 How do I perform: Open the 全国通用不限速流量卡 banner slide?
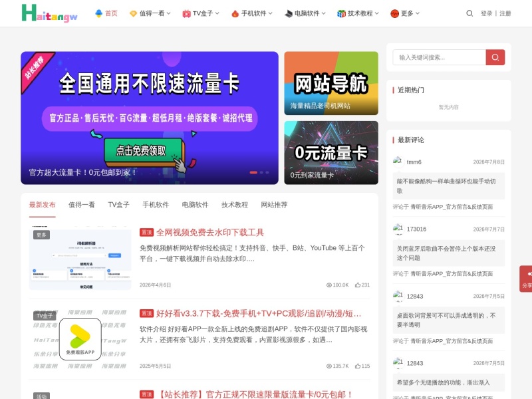pos(150,118)
